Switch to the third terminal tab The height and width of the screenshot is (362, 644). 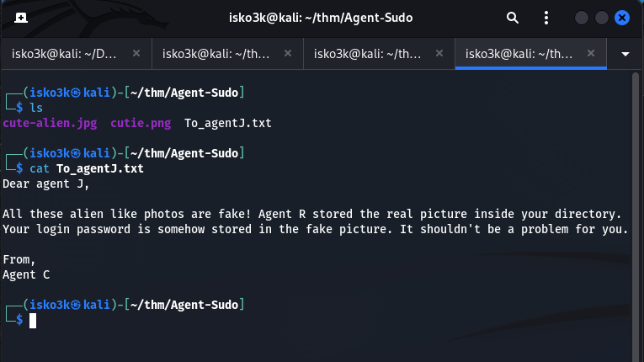point(369,53)
